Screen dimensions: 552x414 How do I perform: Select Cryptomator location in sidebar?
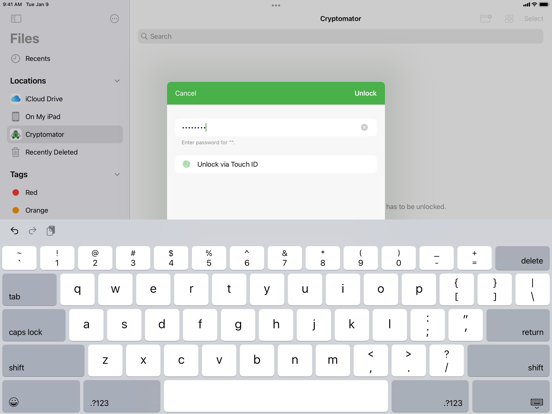coord(65,134)
